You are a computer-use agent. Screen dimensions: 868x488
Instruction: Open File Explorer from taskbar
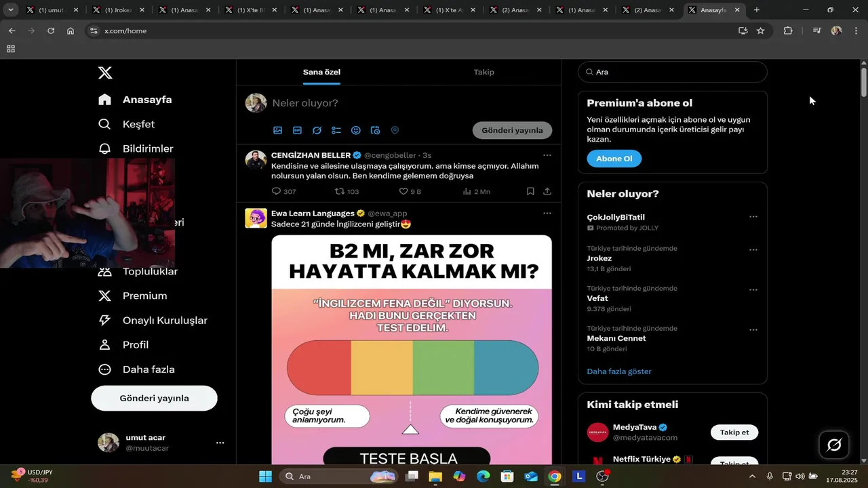coord(435,476)
